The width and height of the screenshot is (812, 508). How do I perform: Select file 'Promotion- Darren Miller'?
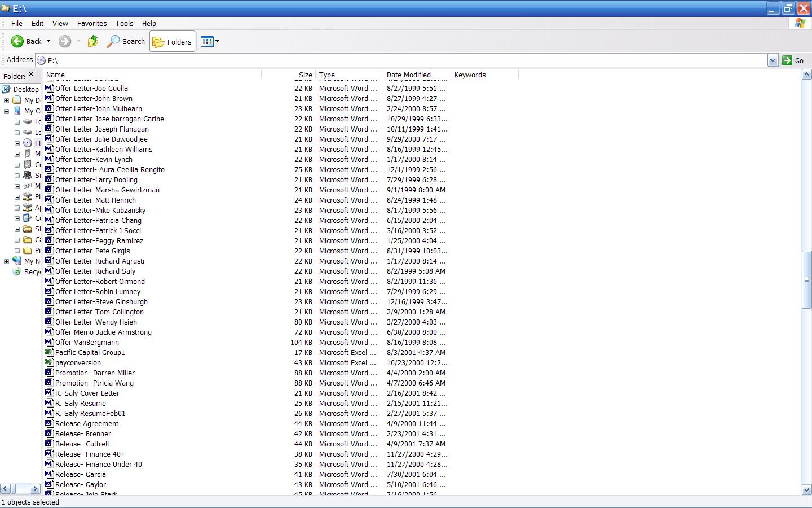click(x=95, y=373)
